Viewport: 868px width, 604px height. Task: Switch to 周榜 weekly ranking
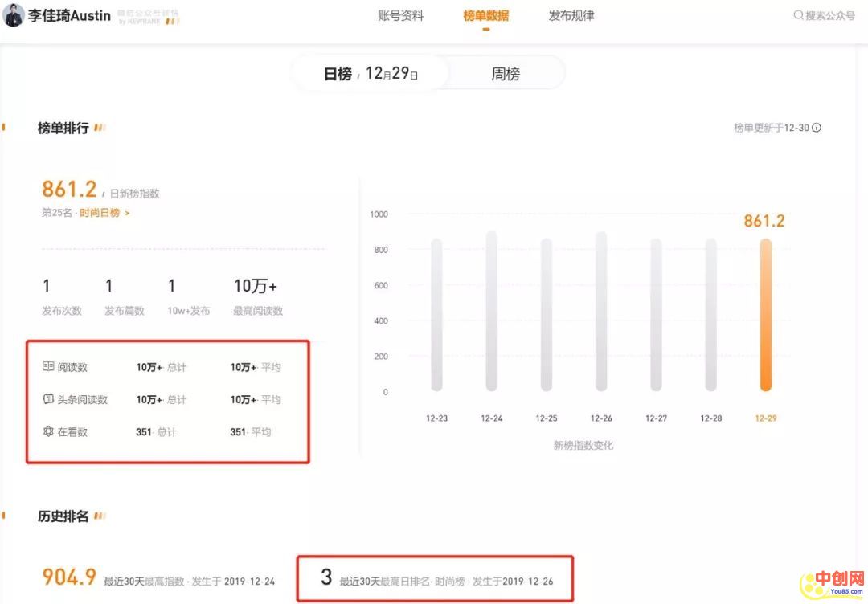[x=506, y=74]
